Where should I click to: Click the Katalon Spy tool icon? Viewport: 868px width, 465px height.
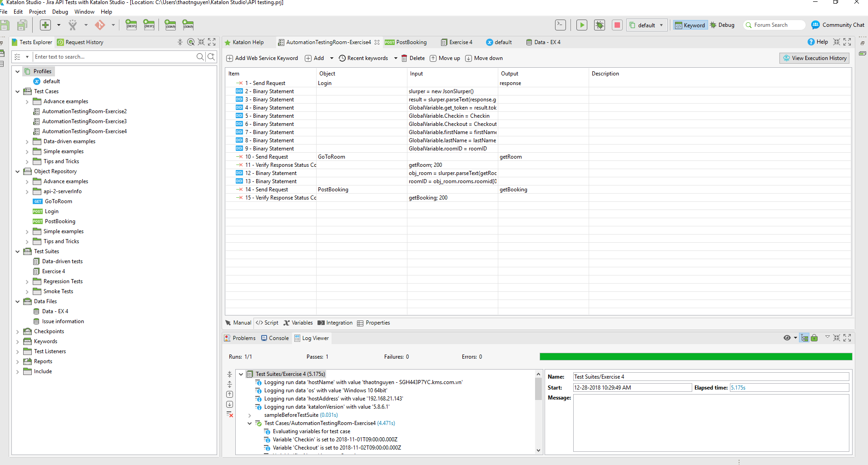pyautogui.click(x=73, y=25)
